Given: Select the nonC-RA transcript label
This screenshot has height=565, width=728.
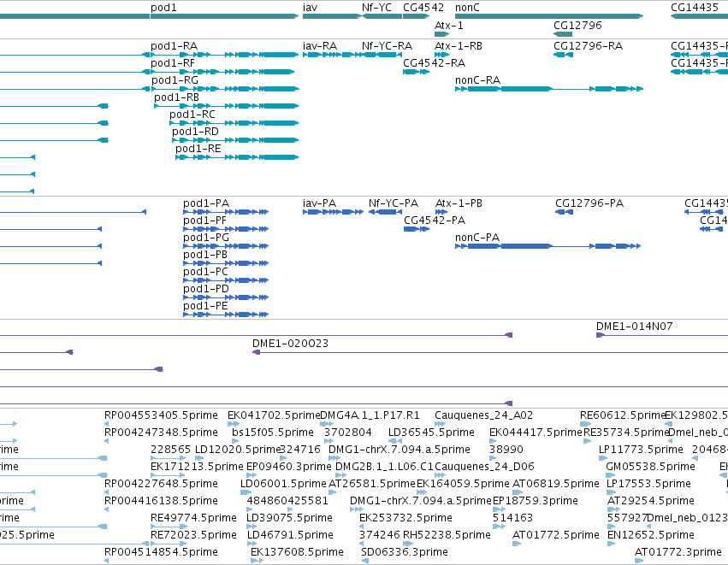Looking at the screenshot, I should pyautogui.click(x=477, y=80).
